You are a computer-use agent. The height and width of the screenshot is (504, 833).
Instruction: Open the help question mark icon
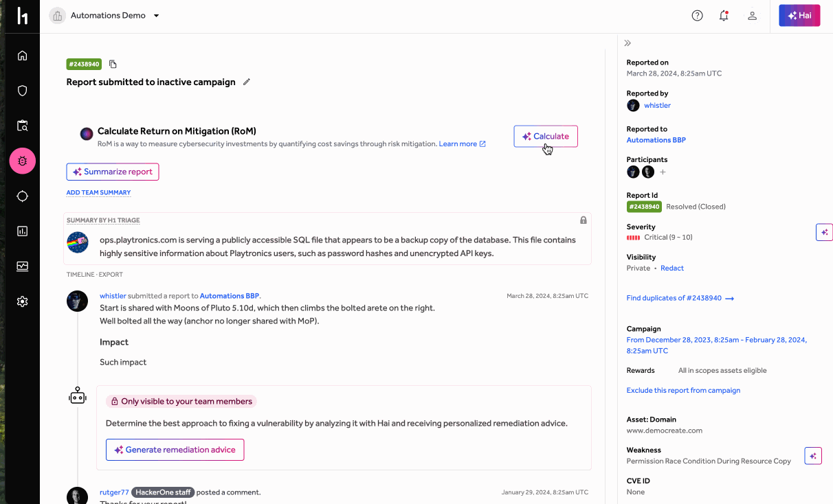697,16
